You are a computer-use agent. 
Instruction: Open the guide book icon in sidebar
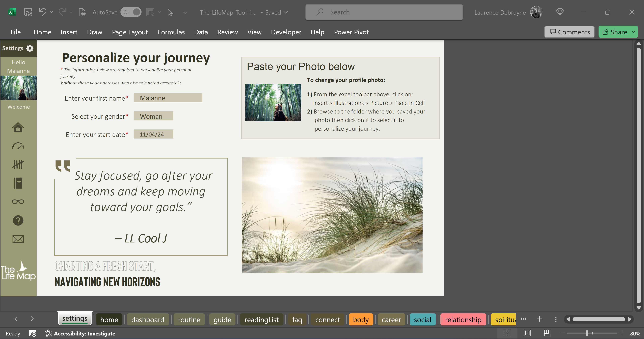(x=18, y=183)
